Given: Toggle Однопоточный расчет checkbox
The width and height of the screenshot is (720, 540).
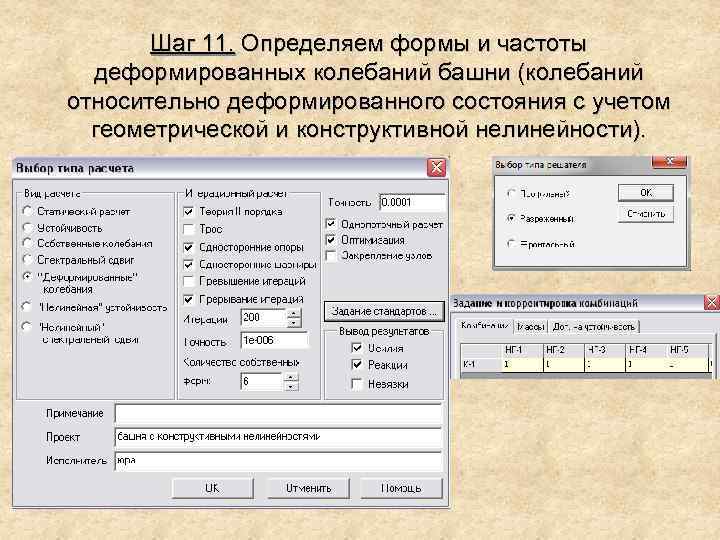Looking at the screenshot, I should click(331, 224).
